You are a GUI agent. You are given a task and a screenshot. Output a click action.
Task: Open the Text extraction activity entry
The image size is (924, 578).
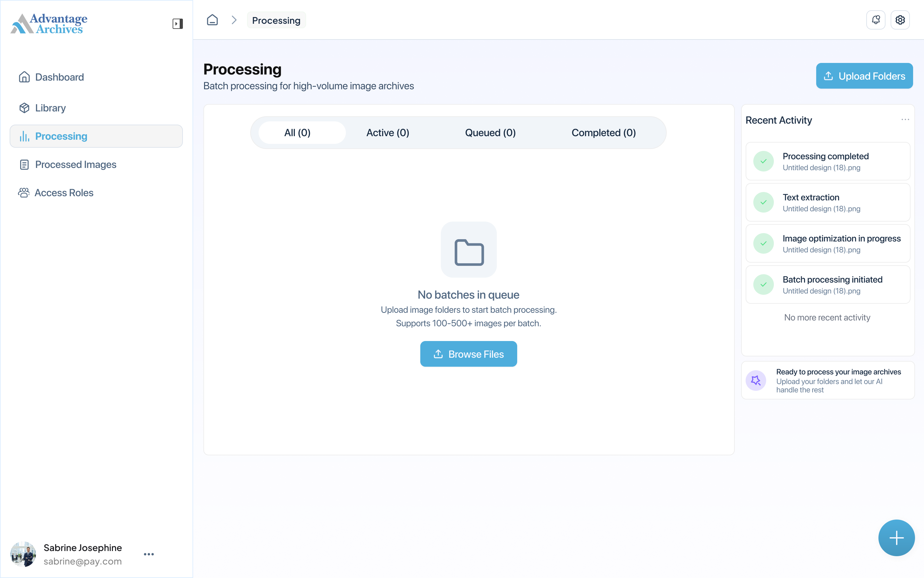828,202
